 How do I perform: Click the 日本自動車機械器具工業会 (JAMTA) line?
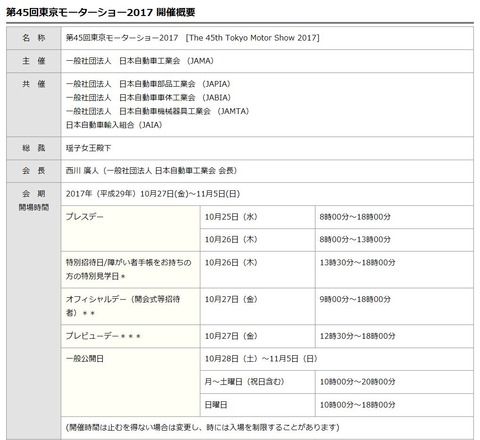coord(157,111)
